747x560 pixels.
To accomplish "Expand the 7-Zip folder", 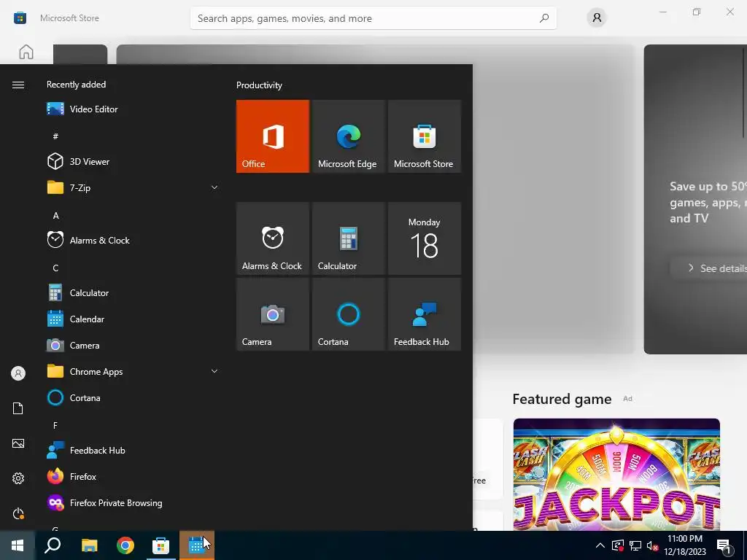I will click(133, 187).
